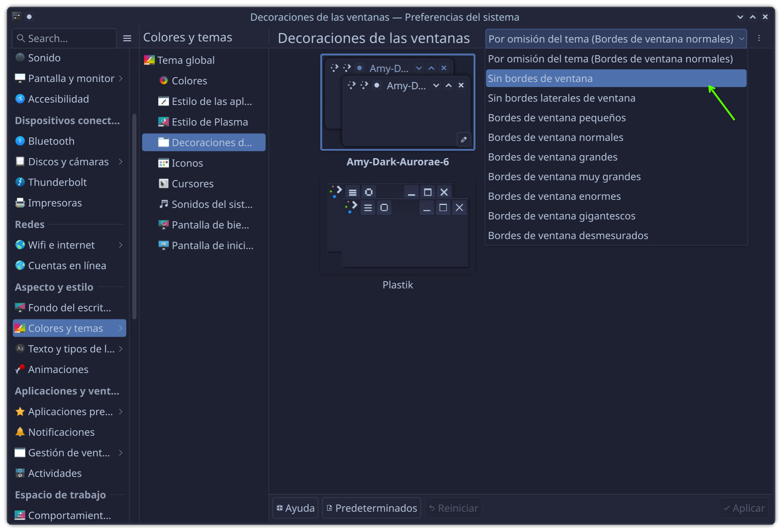
Task: Open Thunderbolt settings
Action: [57, 182]
